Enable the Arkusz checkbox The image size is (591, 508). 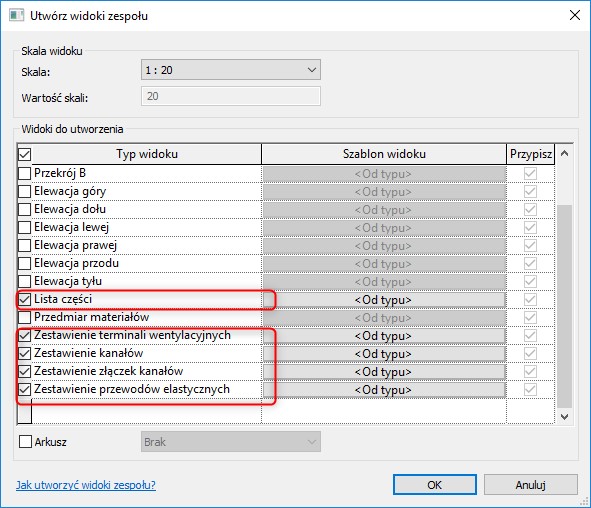tap(25, 442)
